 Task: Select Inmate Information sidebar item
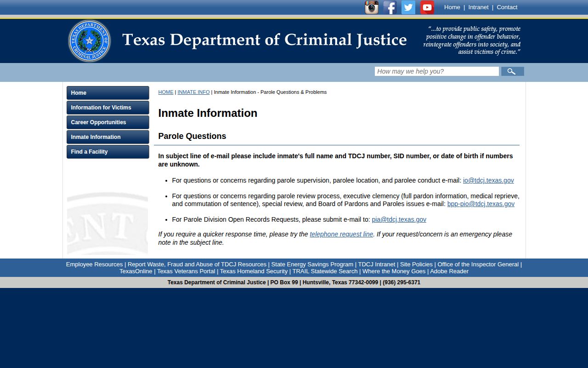108,137
